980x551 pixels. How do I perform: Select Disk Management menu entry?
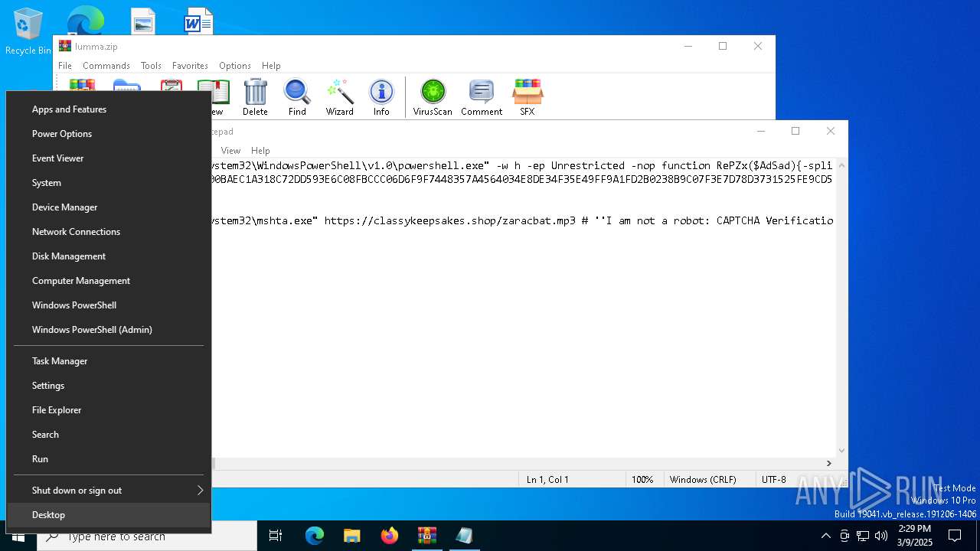(108, 256)
